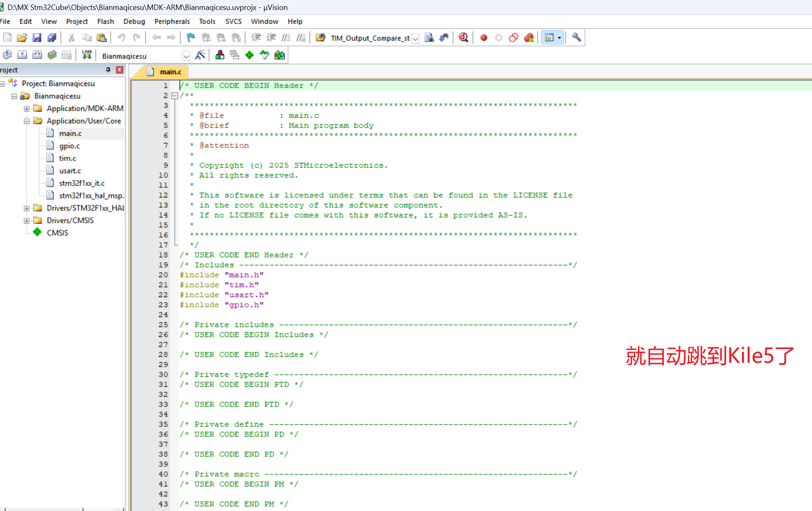Open the Configuration wrench icon
This screenshot has width=812, height=511.
576,38
